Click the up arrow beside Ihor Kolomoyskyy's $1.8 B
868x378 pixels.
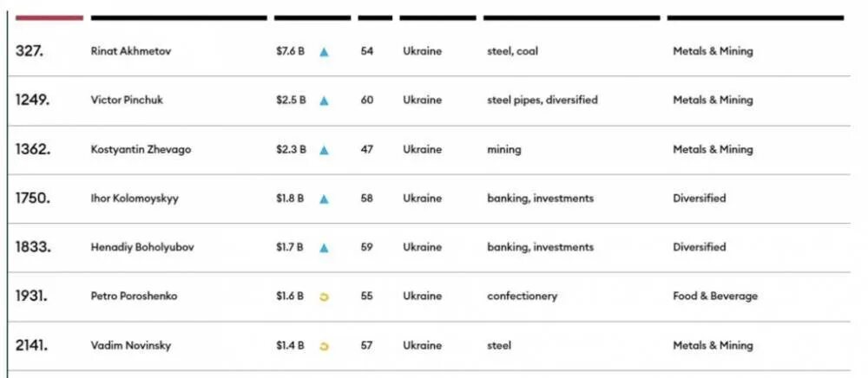pos(324,199)
